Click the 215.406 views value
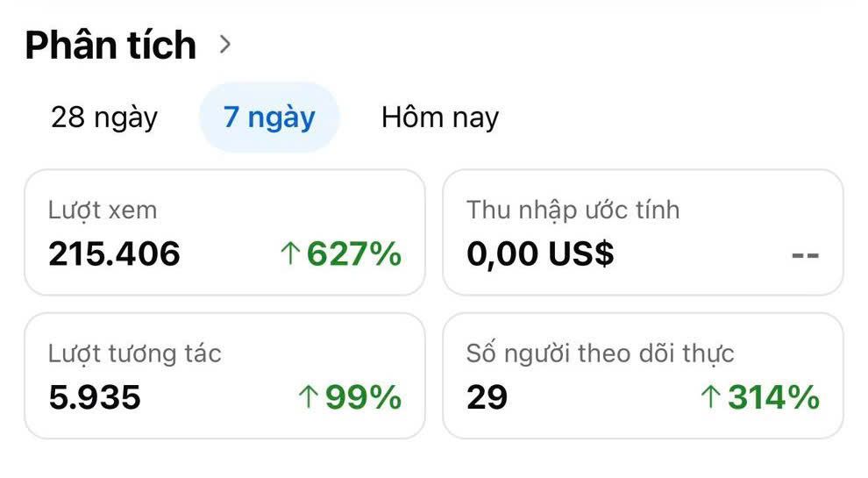 (x=114, y=254)
